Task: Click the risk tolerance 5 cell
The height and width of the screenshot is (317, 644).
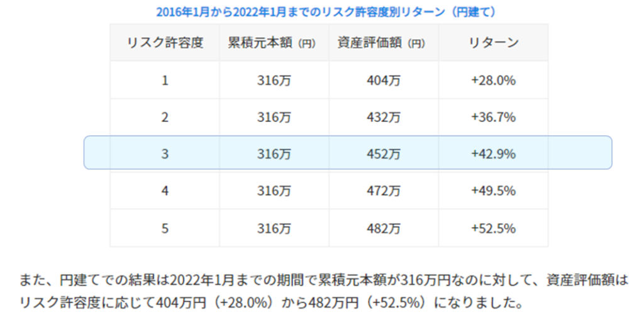Action: (165, 228)
